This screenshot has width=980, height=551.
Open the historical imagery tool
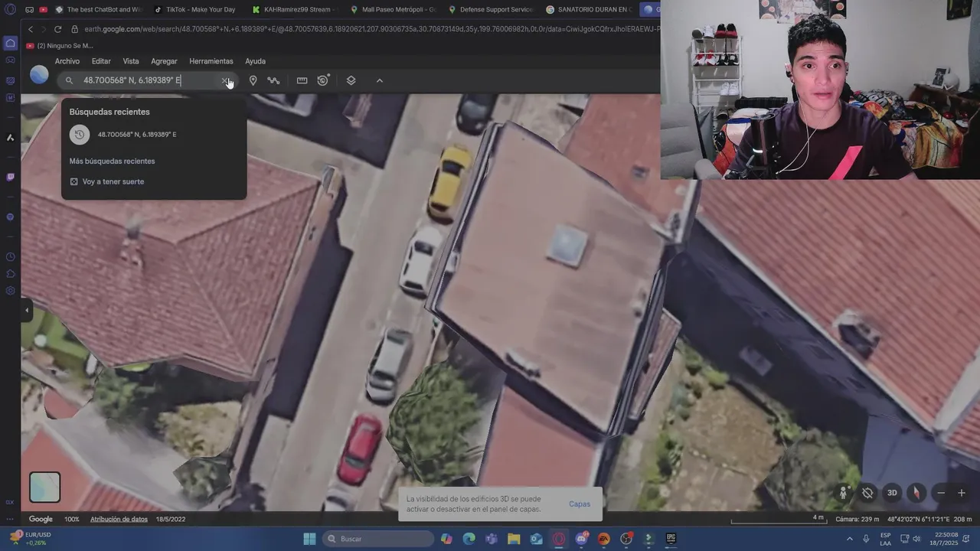(323, 80)
